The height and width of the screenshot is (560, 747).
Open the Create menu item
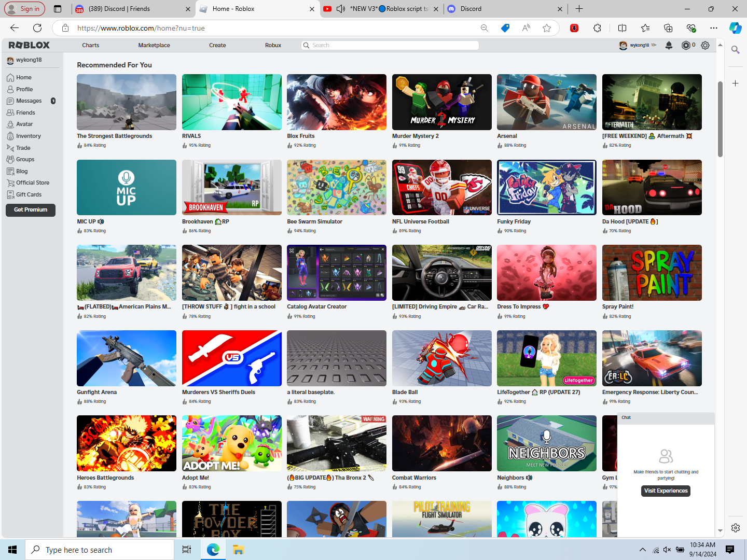coord(217,45)
